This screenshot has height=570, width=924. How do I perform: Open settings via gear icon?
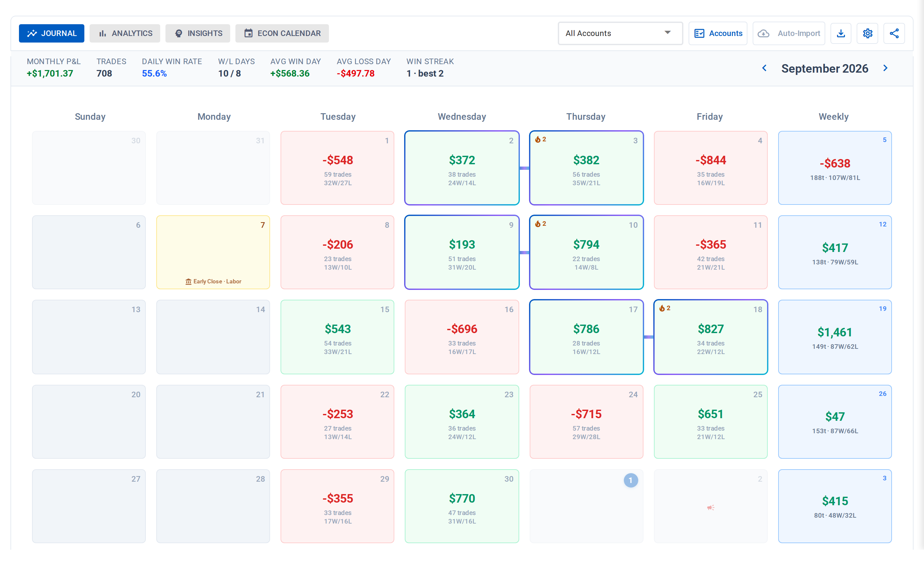pos(867,33)
